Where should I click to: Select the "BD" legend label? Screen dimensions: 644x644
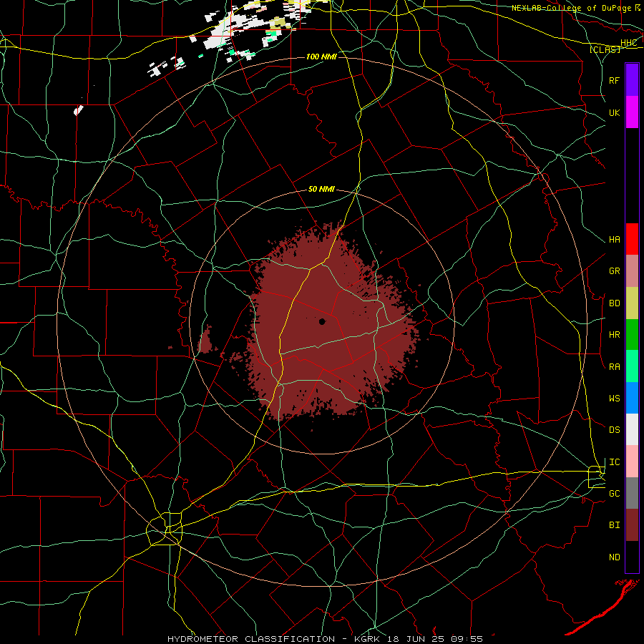coord(614,303)
